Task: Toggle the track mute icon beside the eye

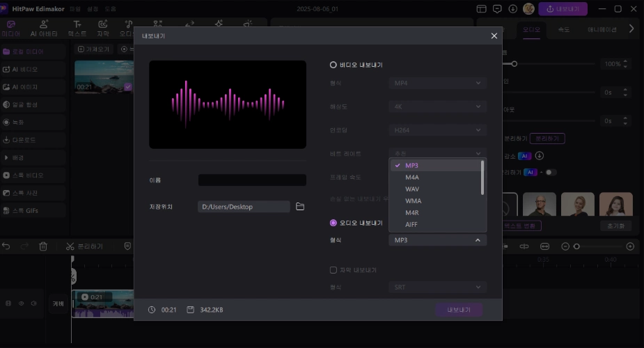Action: (33, 303)
